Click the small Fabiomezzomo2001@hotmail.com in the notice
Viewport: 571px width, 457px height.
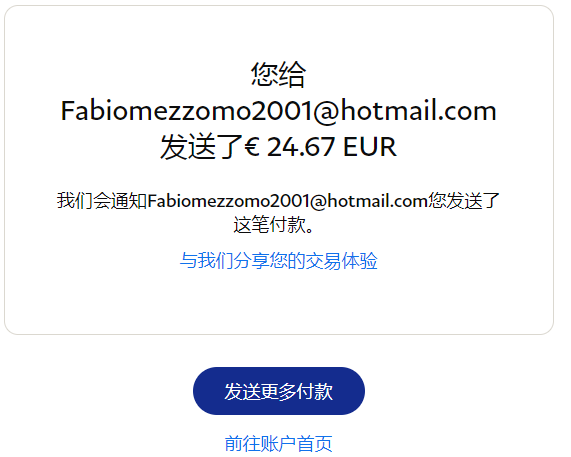pyautogui.click(x=287, y=201)
